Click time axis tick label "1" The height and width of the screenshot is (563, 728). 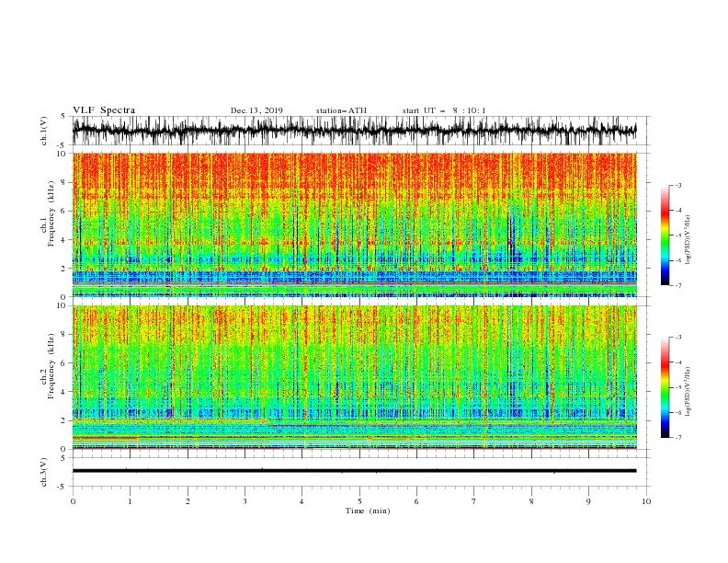[130, 501]
